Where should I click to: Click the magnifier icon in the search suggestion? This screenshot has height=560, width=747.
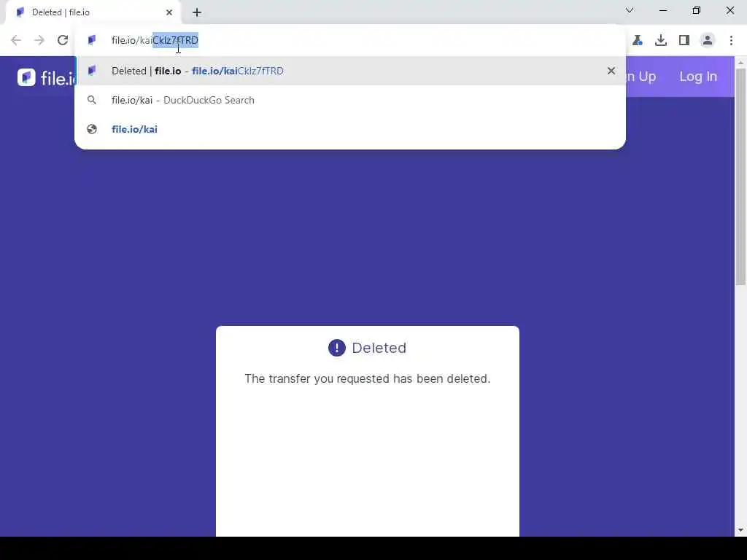92,100
